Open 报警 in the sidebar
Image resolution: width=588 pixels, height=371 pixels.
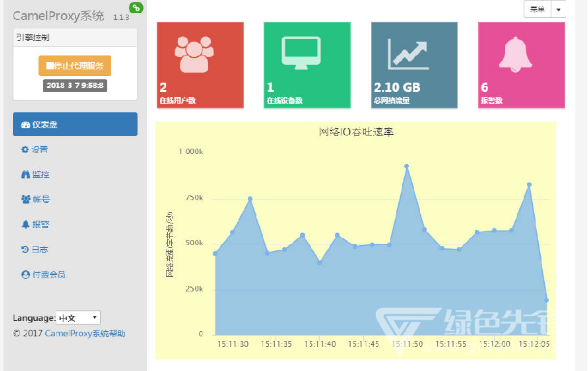click(x=35, y=224)
